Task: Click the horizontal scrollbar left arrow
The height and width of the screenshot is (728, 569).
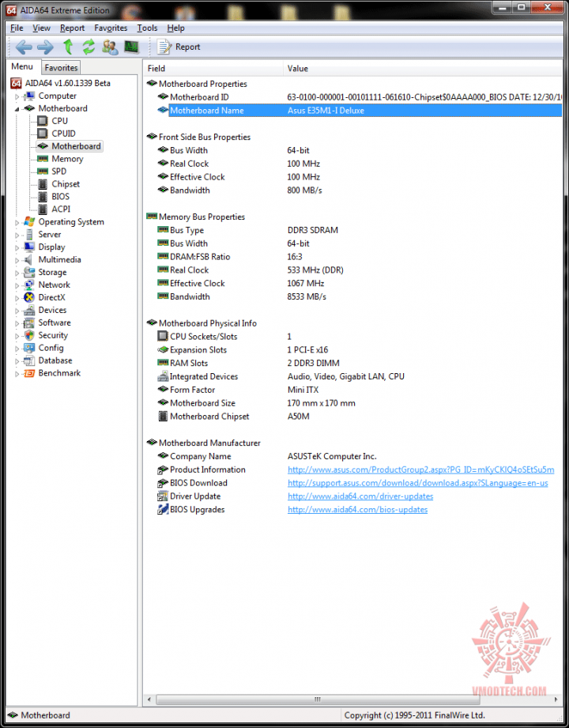Action: point(149,700)
